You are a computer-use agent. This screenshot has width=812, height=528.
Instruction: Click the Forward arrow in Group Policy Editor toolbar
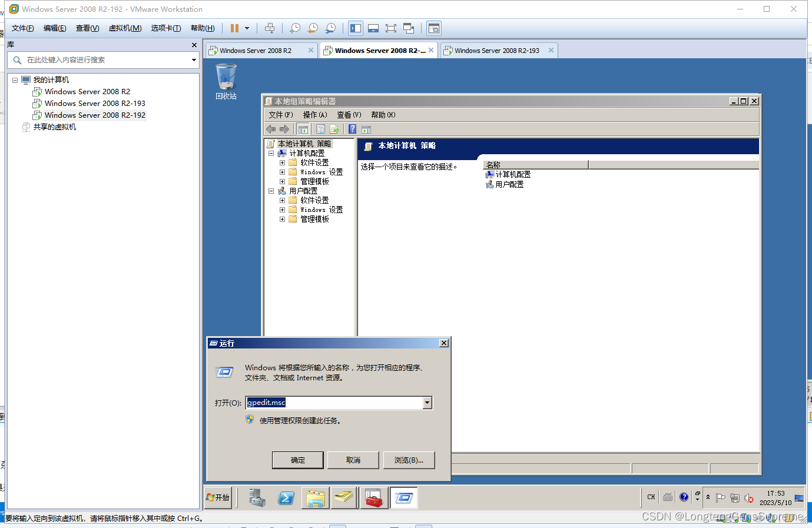[284, 129]
